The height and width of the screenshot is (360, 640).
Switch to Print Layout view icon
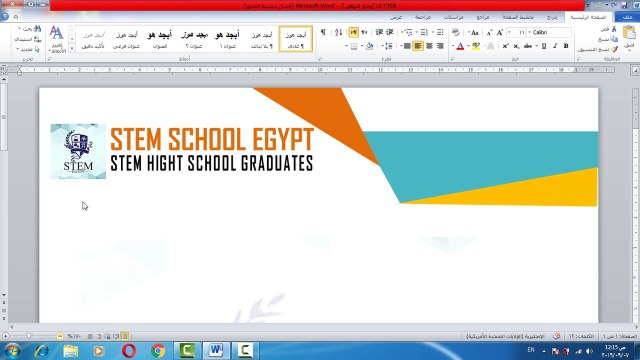coord(124,336)
